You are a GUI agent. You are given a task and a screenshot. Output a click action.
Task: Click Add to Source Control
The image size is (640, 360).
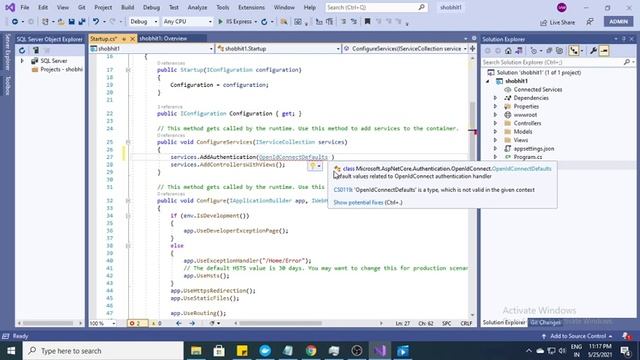coord(578,336)
